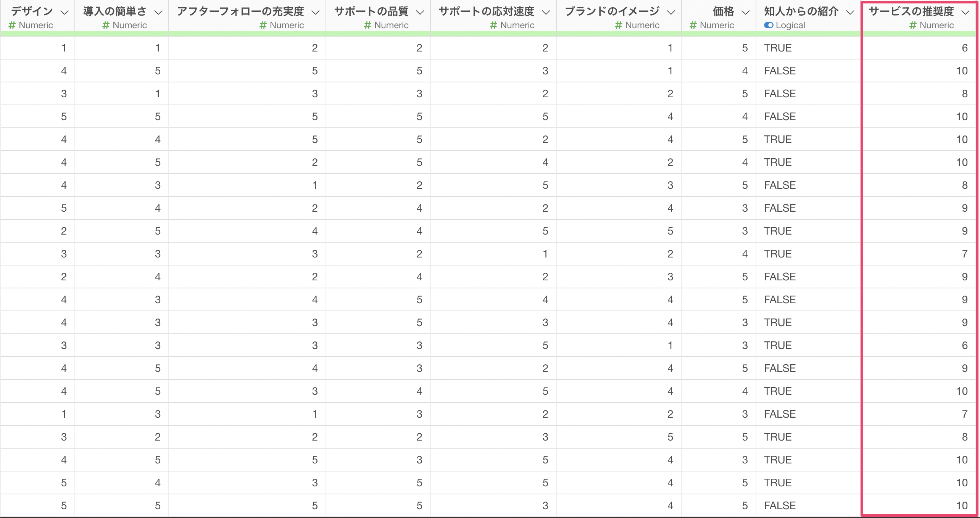Expand the 知人からの紹介 column menu chevron
This screenshot has width=980, height=518.
pyautogui.click(x=850, y=12)
